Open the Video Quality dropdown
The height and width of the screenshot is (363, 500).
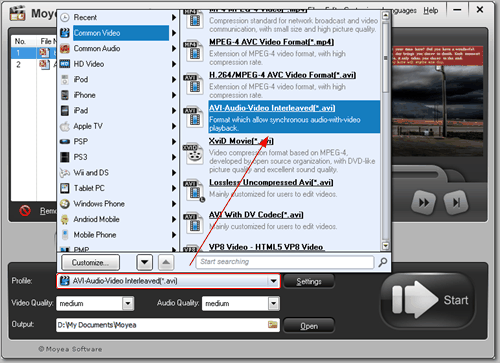[128, 304]
